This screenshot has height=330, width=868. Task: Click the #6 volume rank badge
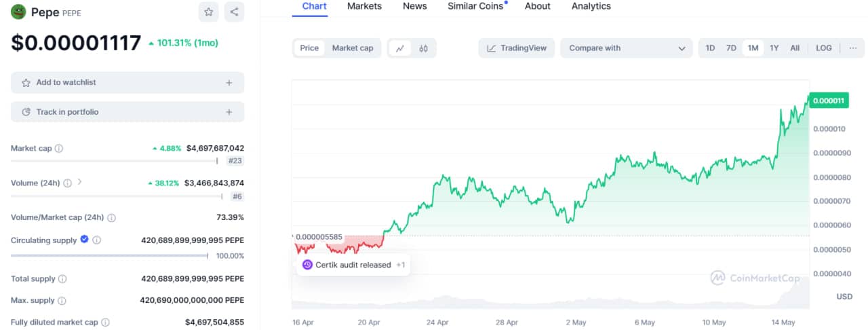click(237, 196)
